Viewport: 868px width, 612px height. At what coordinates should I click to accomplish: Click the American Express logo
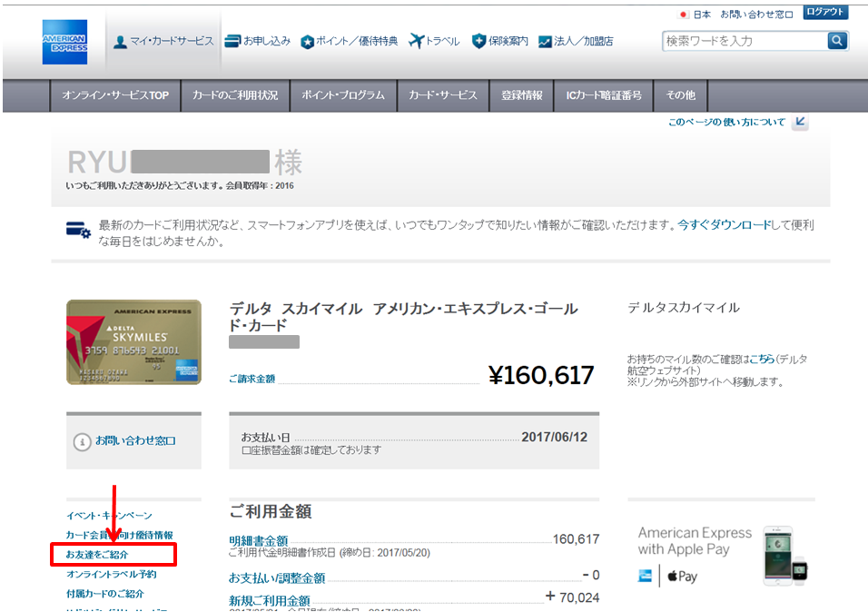(x=64, y=42)
